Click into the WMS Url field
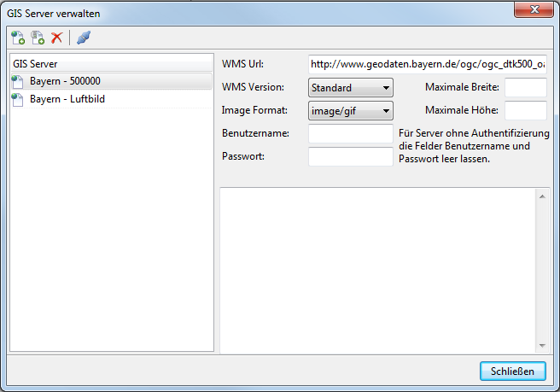 [427, 64]
